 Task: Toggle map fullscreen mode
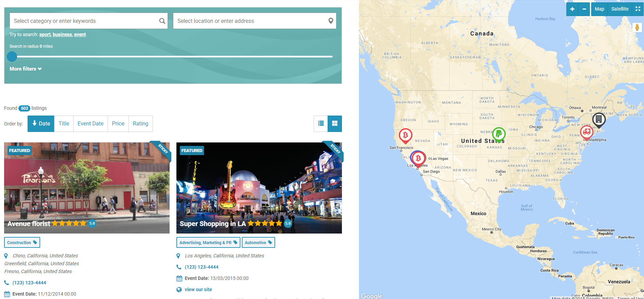[x=638, y=9]
